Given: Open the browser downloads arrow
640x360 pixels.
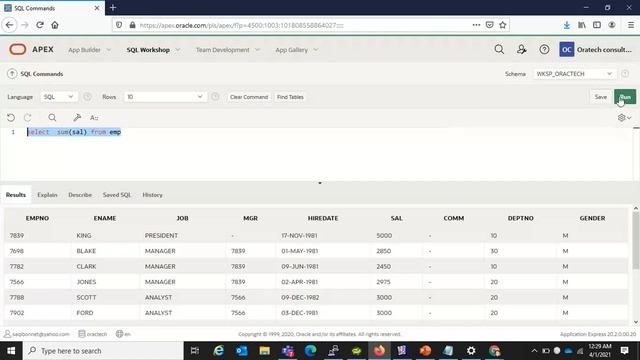Looking at the screenshot, I should tap(567, 25).
